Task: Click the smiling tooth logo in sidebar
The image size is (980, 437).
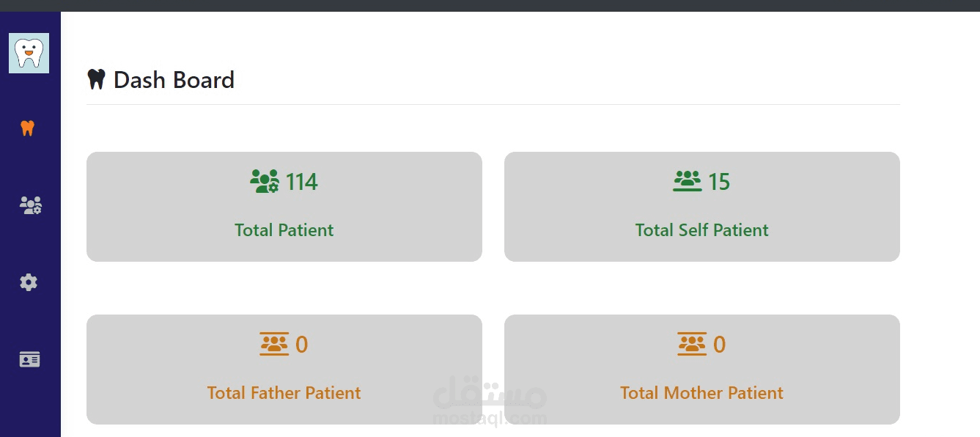Action: [29, 53]
